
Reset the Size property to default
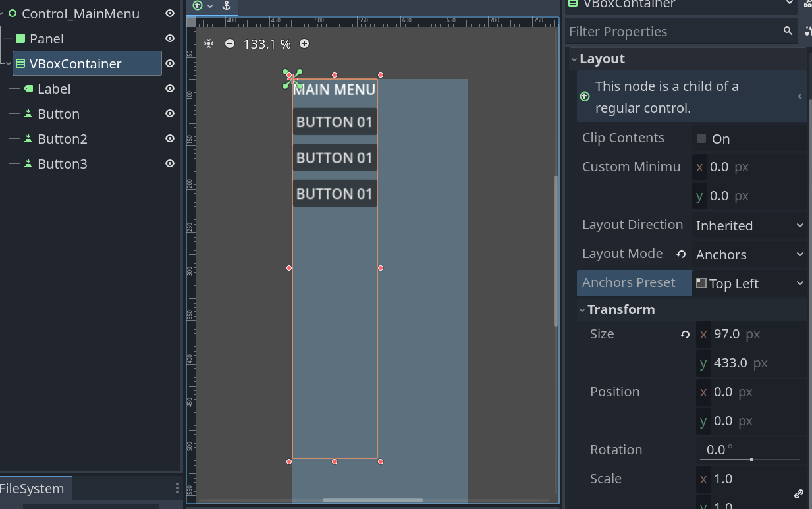[x=685, y=335]
